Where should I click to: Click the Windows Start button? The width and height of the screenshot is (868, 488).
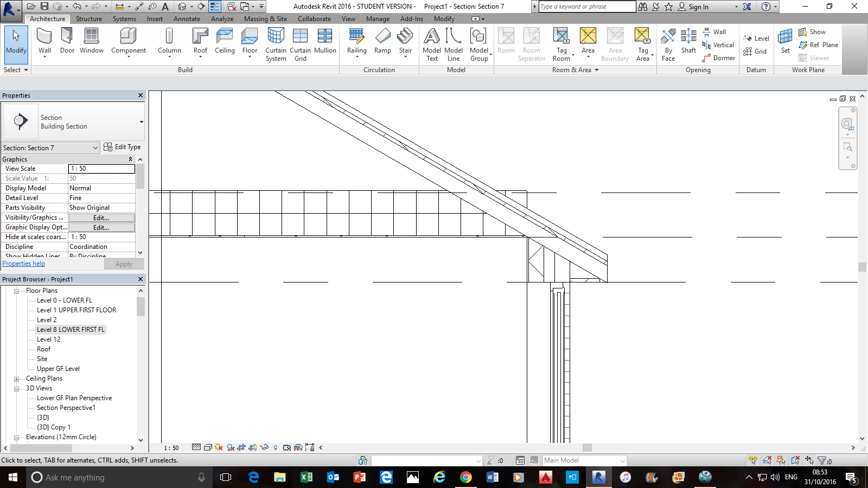click(x=13, y=477)
